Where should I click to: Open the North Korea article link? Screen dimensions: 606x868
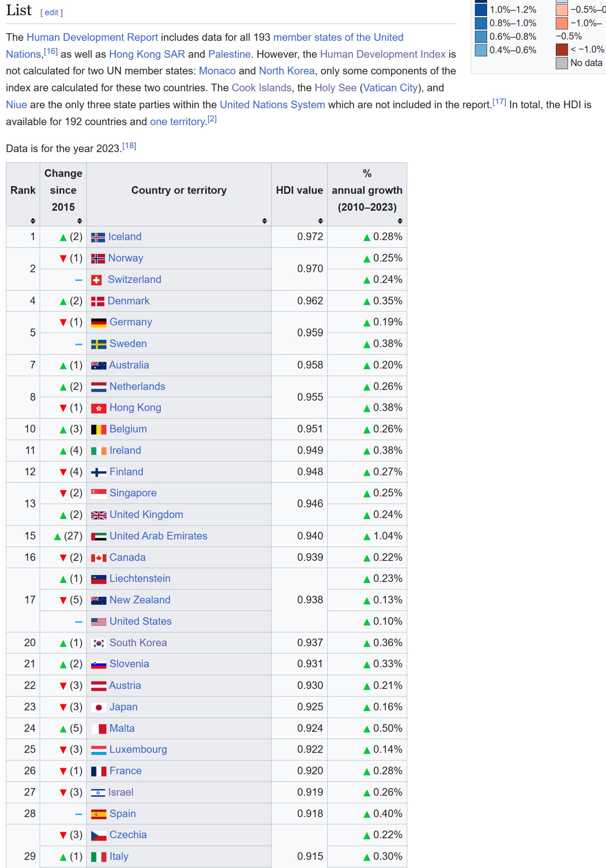[287, 71]
